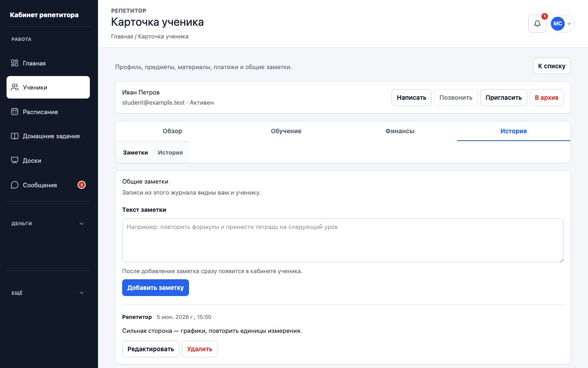Click the Общие заметки heading
The height and width of the screenshot is (368, 588).
pos(145,182)
